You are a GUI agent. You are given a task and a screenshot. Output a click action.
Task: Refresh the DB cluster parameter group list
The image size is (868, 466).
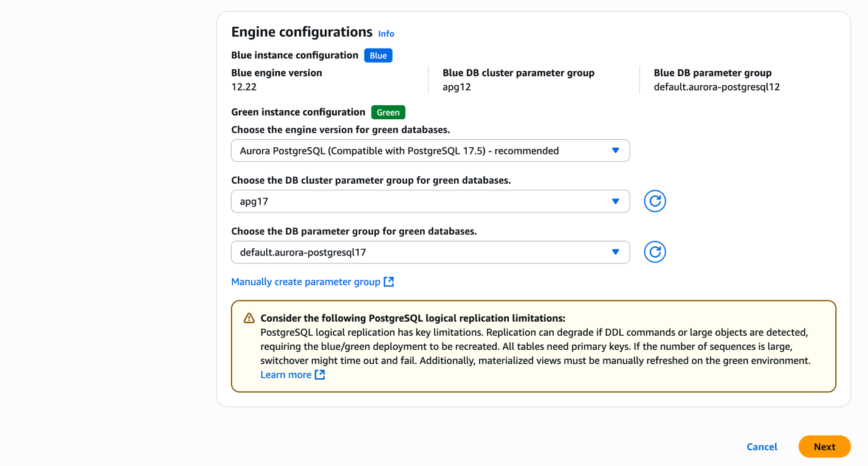pyautogui.click(x=655, y=201)
